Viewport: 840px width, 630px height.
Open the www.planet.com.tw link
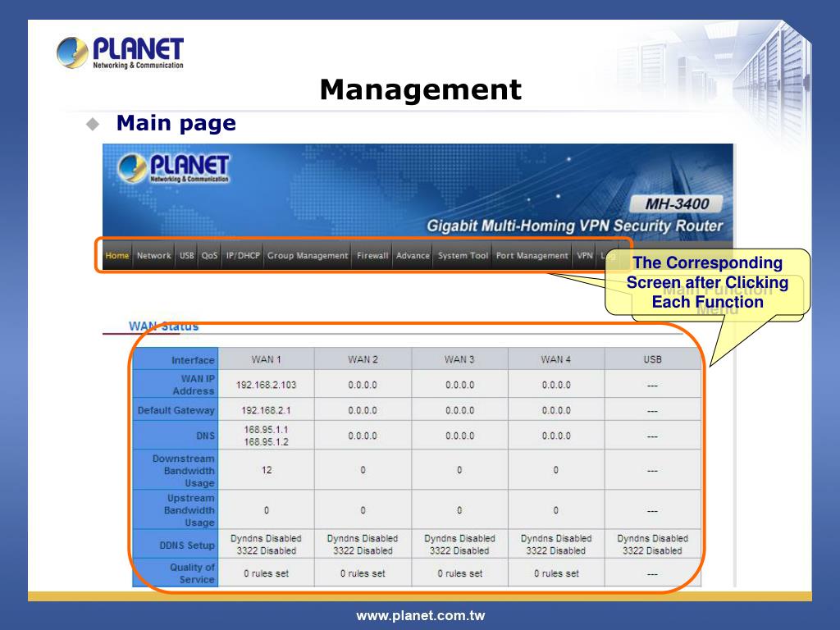click(x=421, y=615)
